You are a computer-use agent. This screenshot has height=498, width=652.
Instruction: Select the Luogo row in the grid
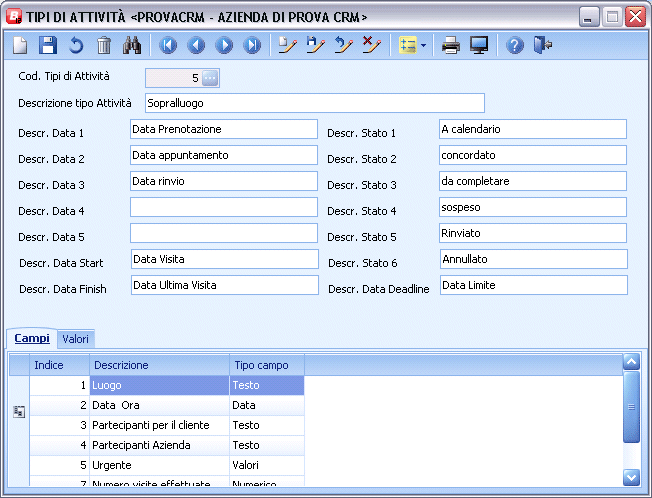[x=159, y=385]
